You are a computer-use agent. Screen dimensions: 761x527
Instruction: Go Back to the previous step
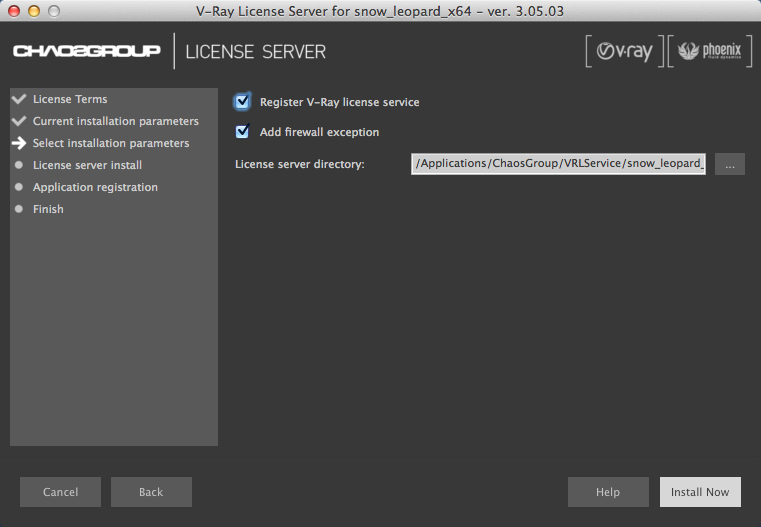coord(151,492)
